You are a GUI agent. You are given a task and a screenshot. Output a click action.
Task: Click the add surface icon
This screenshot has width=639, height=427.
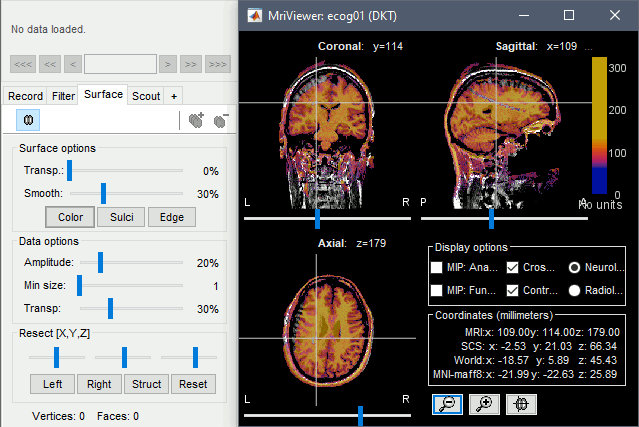pos(196,120)
